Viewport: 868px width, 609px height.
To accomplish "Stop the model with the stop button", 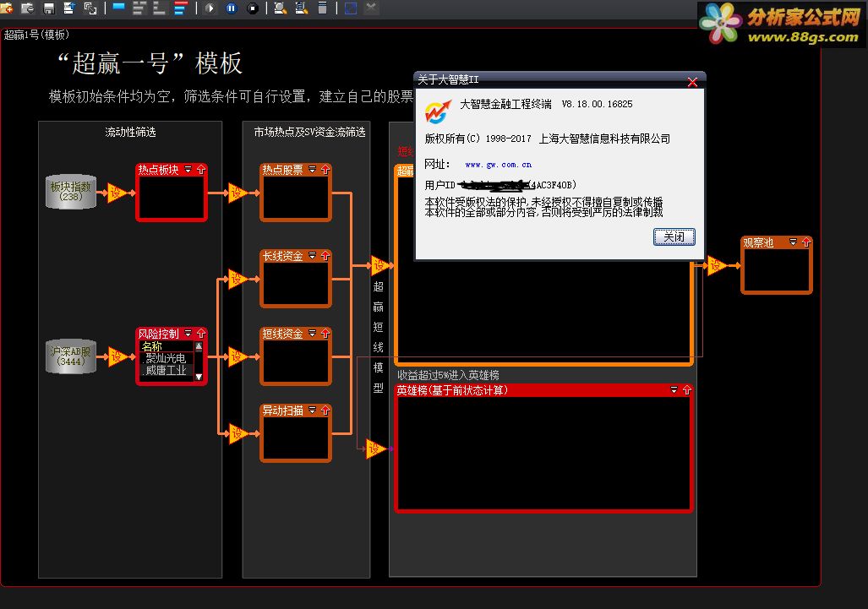I will tap(253, 8).
